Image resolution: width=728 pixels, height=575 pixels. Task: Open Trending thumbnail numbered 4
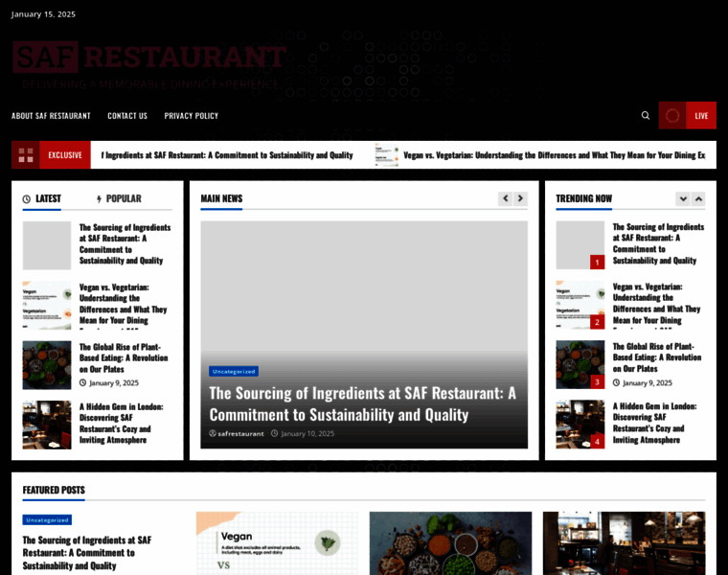pyautogui.click(x=580, y=425)
